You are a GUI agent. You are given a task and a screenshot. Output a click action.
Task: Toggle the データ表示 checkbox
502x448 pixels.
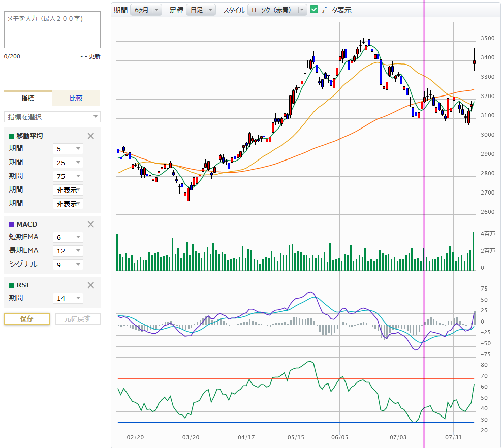(x=314, y=10)
